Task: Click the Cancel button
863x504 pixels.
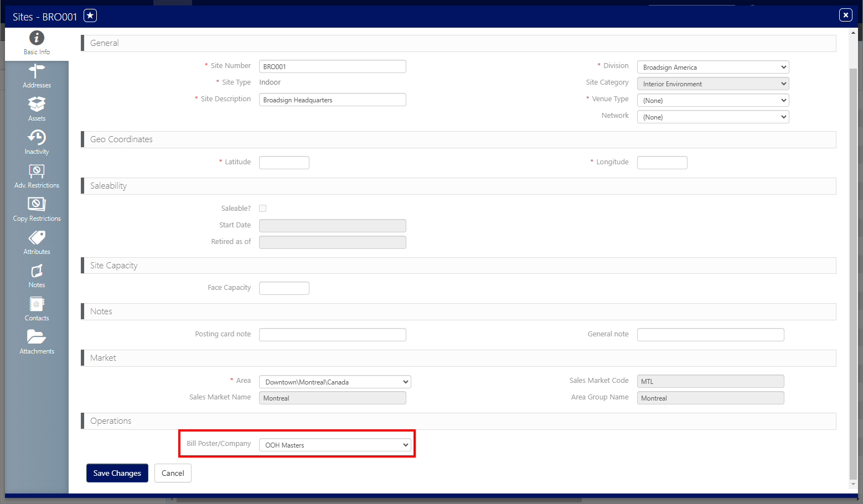Action: [173, 473]
